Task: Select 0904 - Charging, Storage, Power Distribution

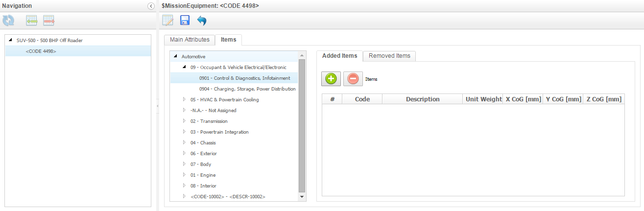Action: 247,89
